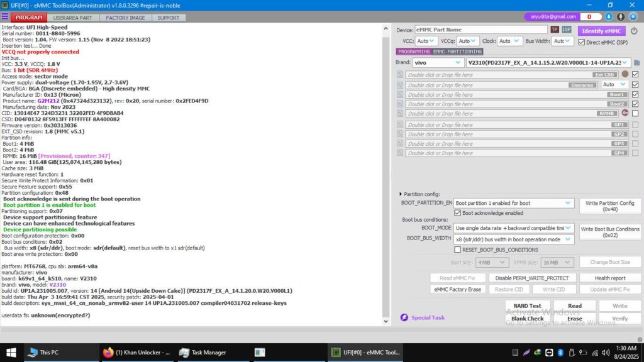
Task: Open the green hamburger menu icon top-left
Action: (6, 17)
